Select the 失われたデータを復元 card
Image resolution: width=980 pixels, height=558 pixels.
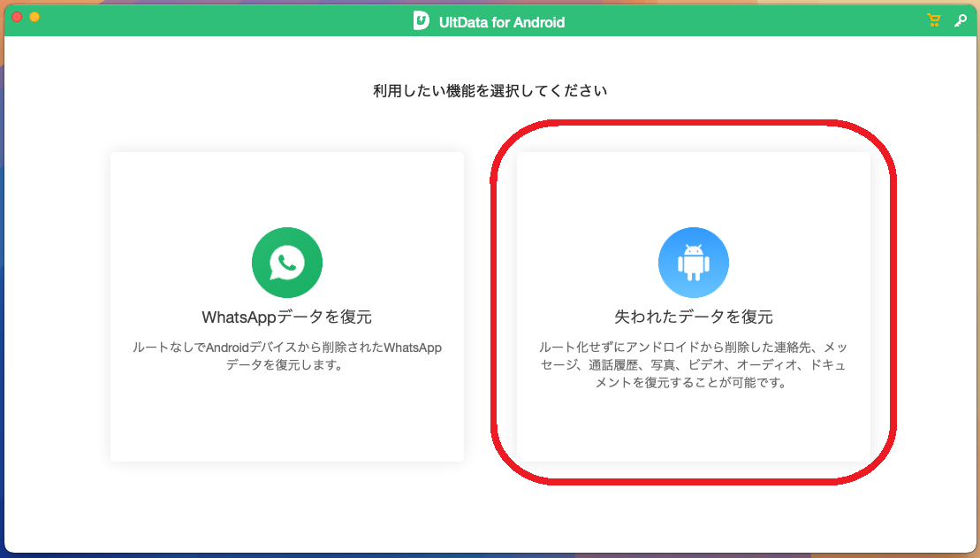(693, 307)
